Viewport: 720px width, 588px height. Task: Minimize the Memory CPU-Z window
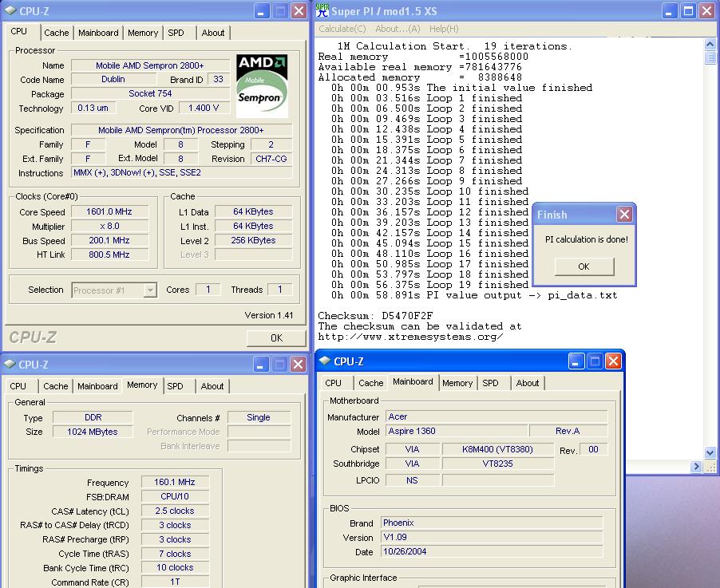[x=260, y=365]
